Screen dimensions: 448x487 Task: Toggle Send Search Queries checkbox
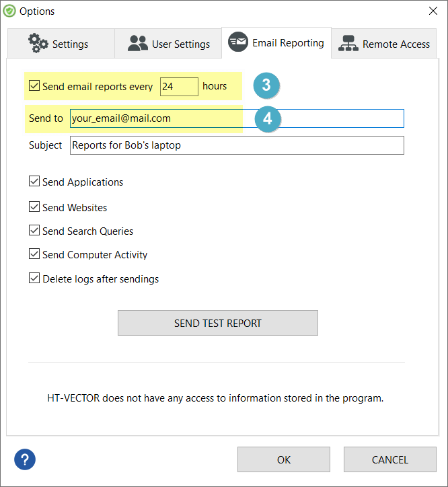click(x=34, y=230)
